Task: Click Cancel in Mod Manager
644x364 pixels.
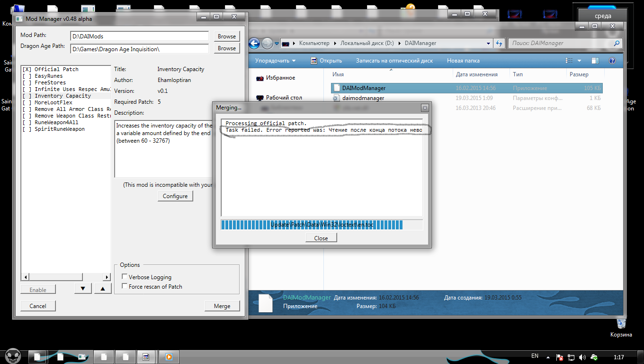Action: (x=38, y=306)
